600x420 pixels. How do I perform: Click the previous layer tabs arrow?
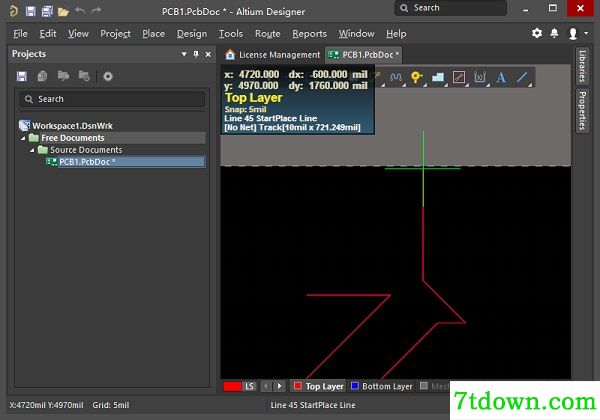point(266,386)
